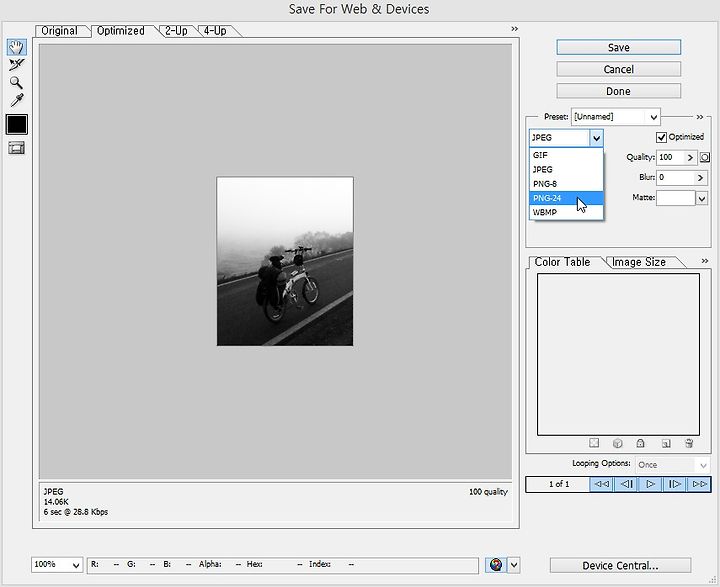This screenshot has width=720, height=587.
Task: Click the delete color trash icon
Action: 689,443
